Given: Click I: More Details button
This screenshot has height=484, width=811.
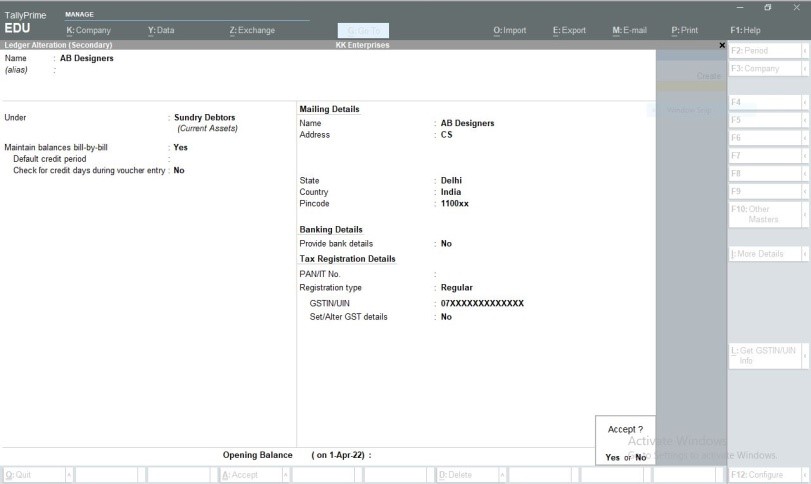Looking at the screenshot, I should 765,254.
